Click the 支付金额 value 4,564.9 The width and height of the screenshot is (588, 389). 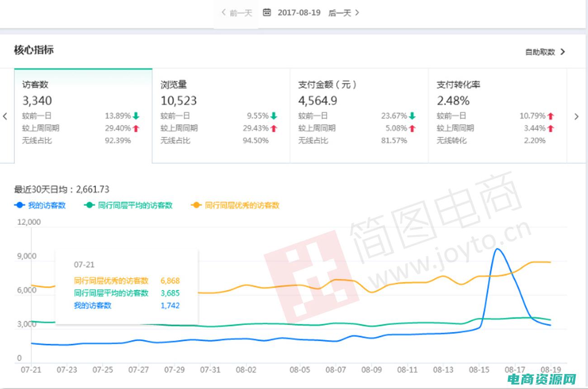coord(318,100)
